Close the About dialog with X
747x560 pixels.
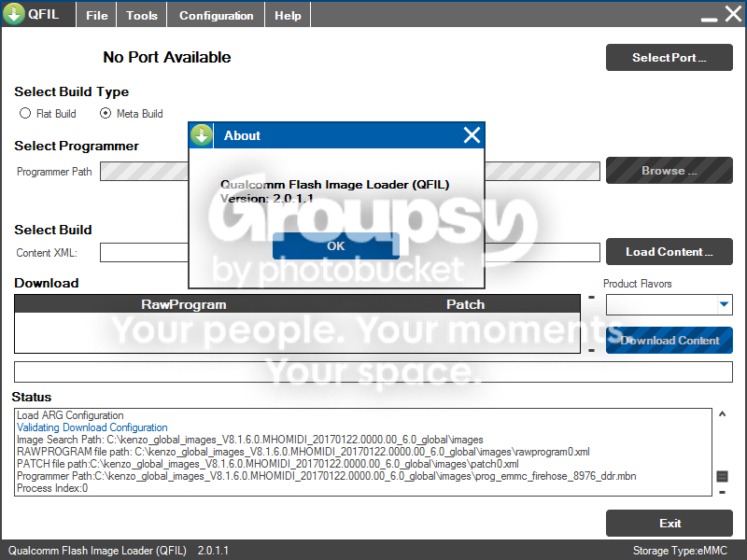[472, 135]
